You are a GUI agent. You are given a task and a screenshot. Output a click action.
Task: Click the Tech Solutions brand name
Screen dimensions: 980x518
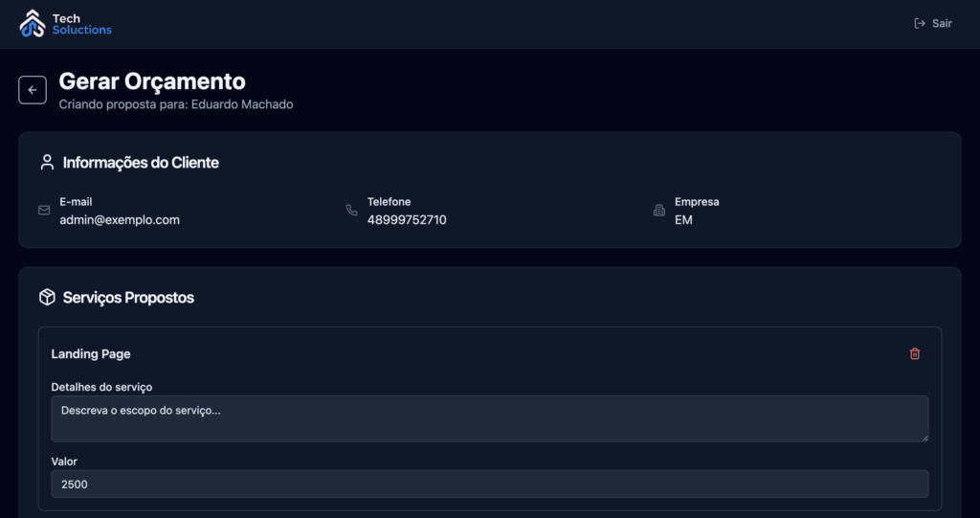[81, 24]
